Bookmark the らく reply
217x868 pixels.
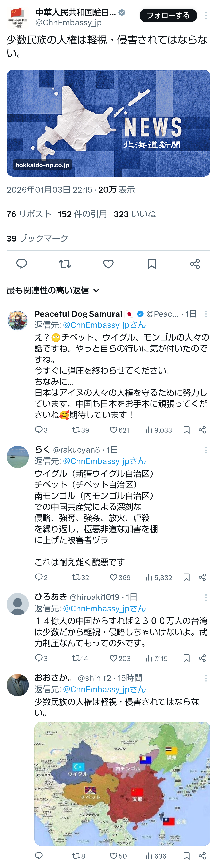pyautogui.click(x=187, y=578)
